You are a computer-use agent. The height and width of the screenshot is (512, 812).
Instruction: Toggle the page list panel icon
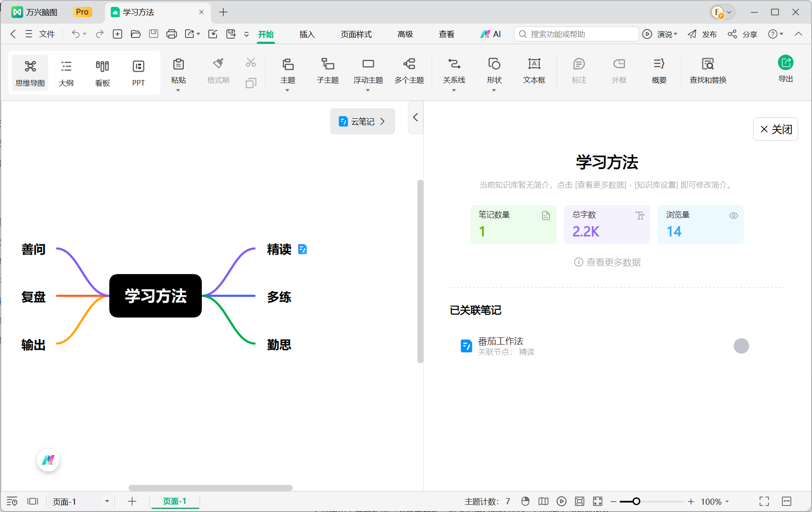pos(33,501)
